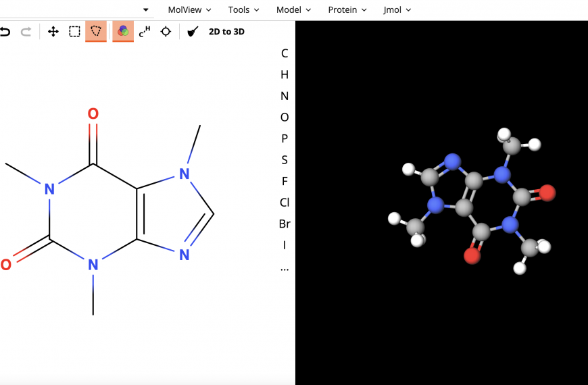Pick the nitrogen N element
Viewport: 588px width, 385px height.
click(x=285, y=96)
